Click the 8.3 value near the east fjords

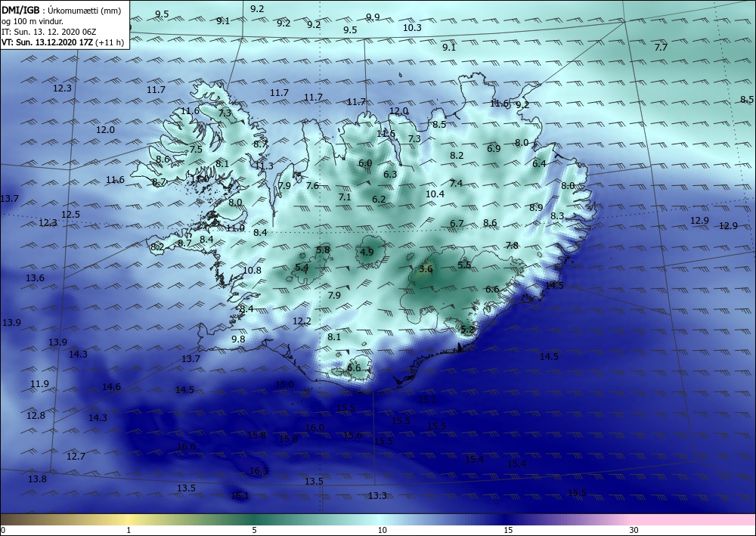click(557, 216)
